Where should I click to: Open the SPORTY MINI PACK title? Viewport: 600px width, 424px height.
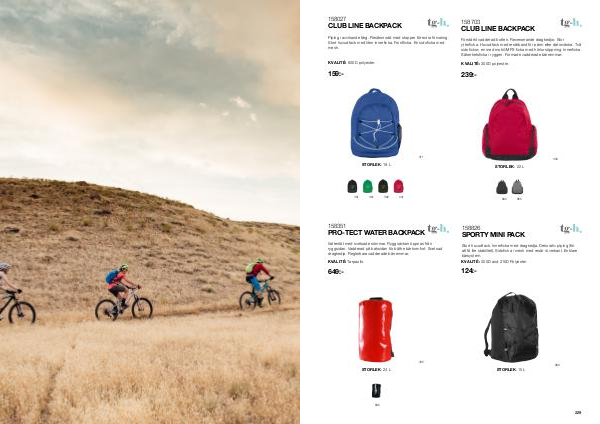(493, 235)
